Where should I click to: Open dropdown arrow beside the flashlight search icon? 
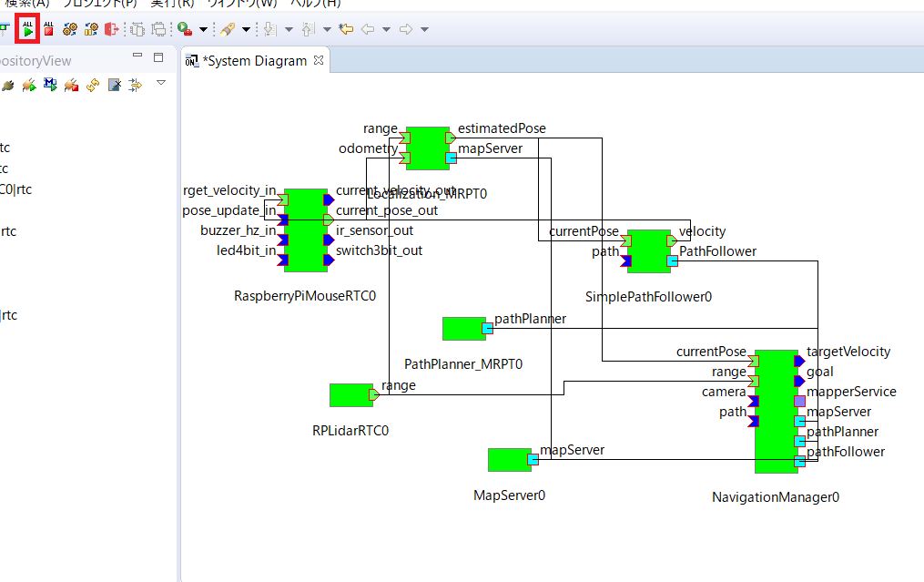tap(246, 29)
